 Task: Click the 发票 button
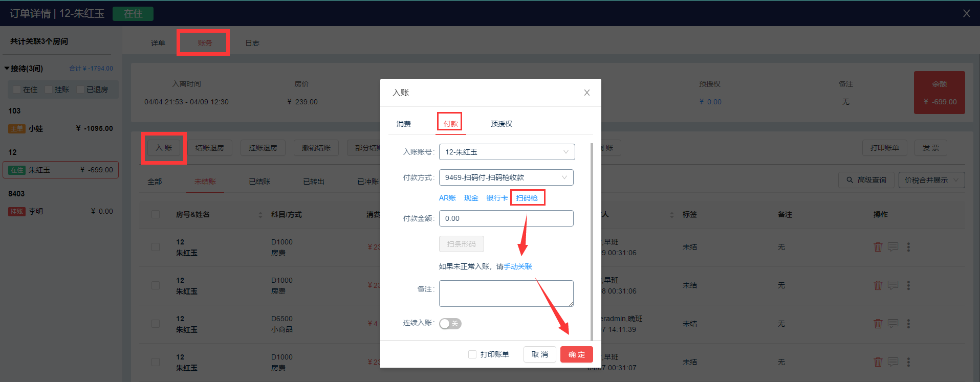coord(931,148)
